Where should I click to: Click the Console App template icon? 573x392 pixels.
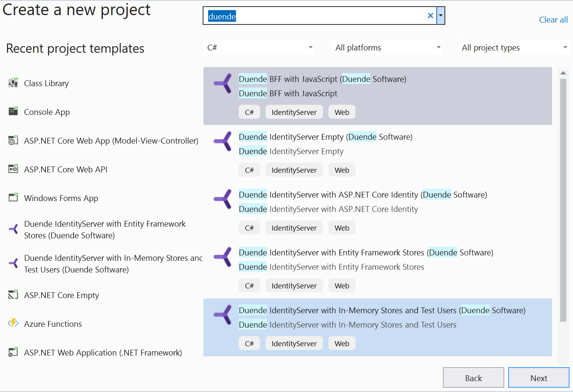click(x=13, y=111)
